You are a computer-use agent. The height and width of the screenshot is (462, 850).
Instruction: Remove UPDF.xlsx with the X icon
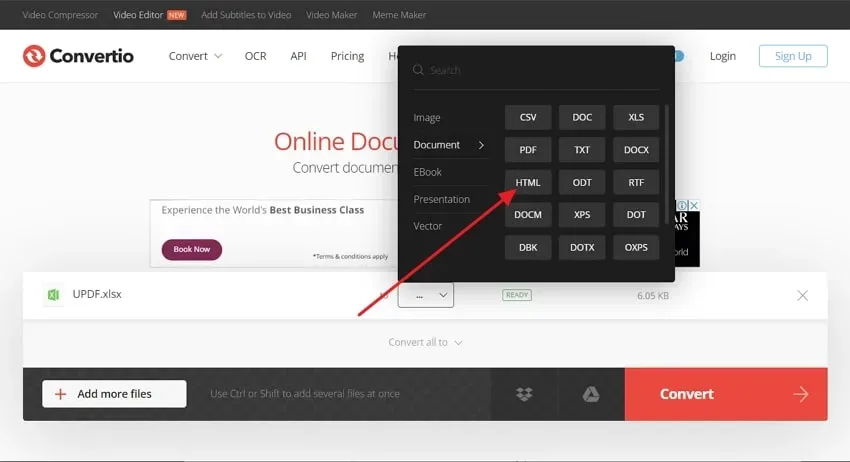coord(802,296)
